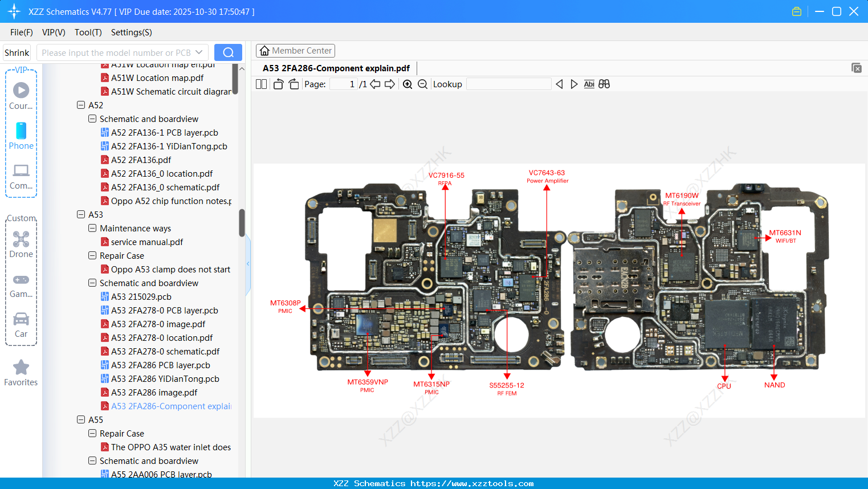Viewport: 868px width, 489px height.
Task: Collapse the A53 tree node
Action: click(81, 215)
